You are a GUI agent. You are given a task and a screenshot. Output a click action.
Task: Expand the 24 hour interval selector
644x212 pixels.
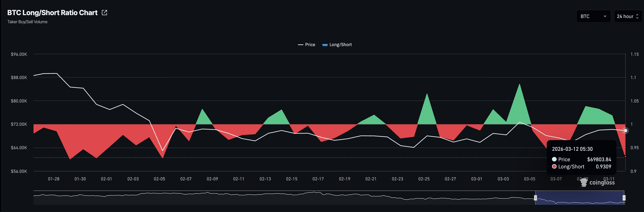coord(628,16)
